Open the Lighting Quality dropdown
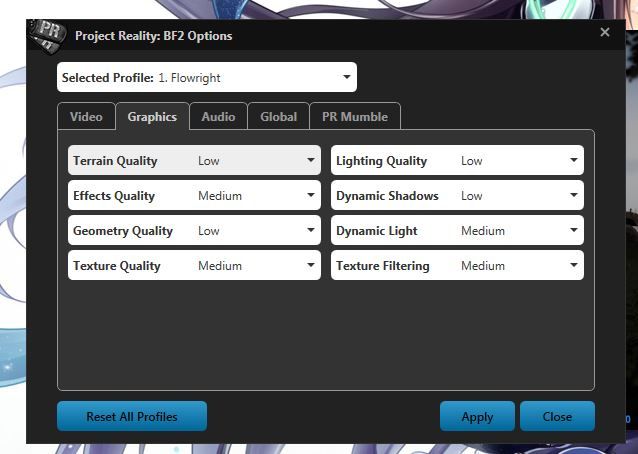 (x=457, y=161)
